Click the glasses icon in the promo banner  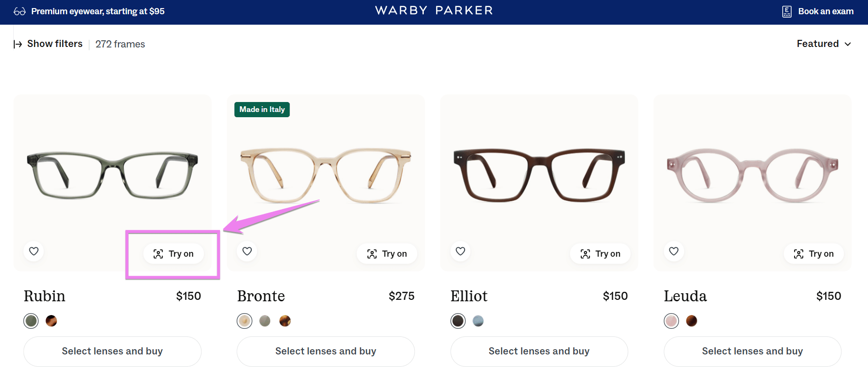[x=19, y=10]
